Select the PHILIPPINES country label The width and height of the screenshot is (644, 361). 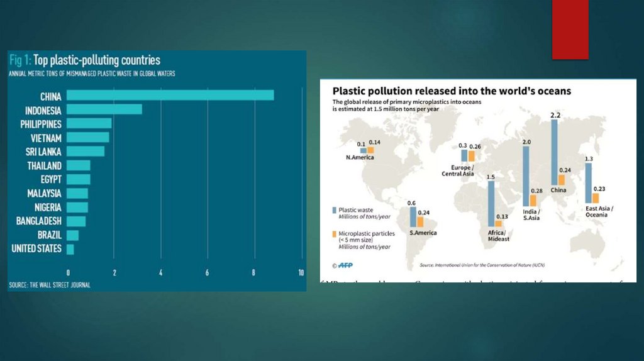coord(41,124)
